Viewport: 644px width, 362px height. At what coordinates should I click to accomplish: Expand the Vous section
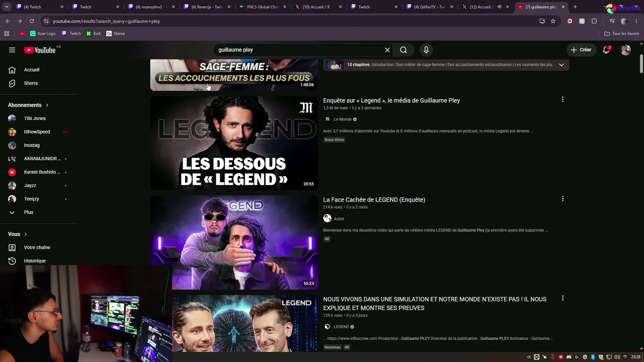coord(18,234)
